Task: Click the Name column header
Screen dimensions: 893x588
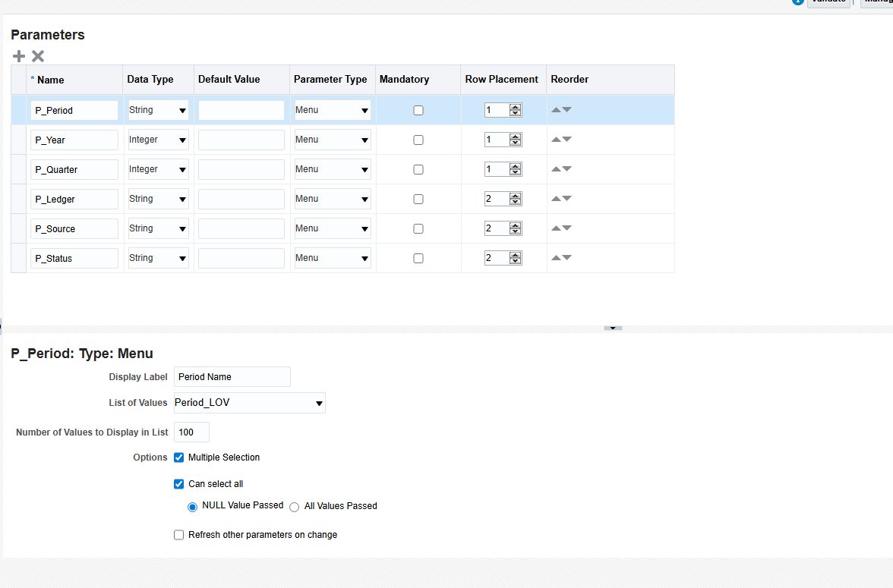Action: point(51,80)
